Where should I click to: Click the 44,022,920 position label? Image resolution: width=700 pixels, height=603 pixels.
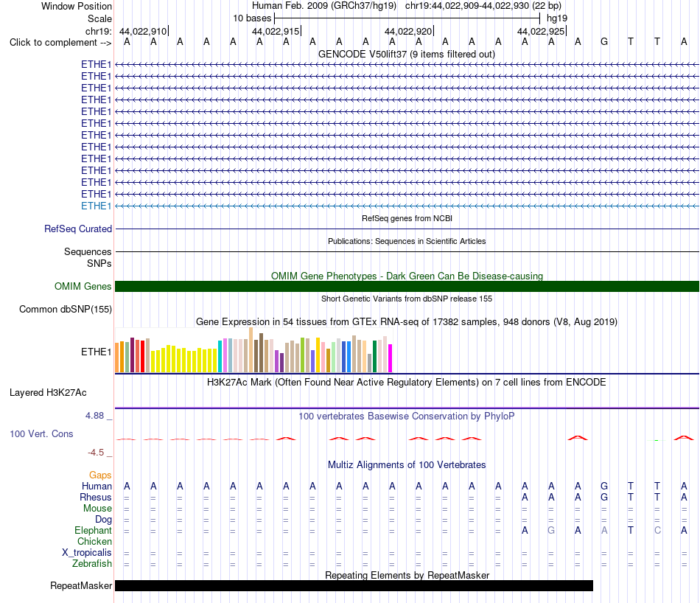[408, 31]
